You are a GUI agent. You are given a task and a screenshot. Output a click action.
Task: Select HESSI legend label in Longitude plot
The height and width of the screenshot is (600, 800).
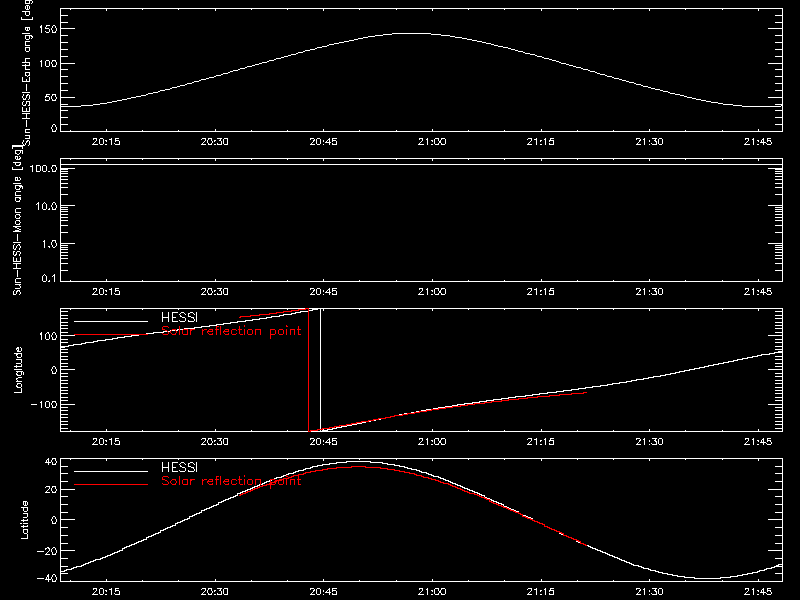tap(179, 317)
